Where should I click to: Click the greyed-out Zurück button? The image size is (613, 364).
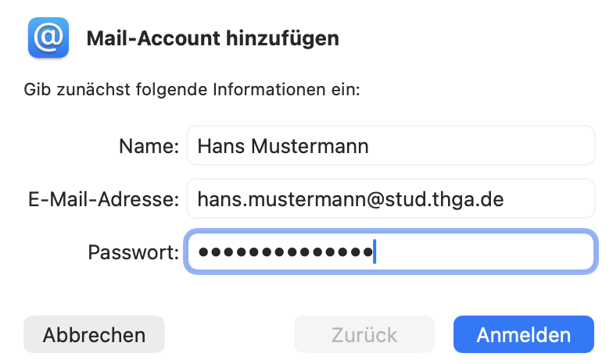pyautogui.click(x=364, y=335)
